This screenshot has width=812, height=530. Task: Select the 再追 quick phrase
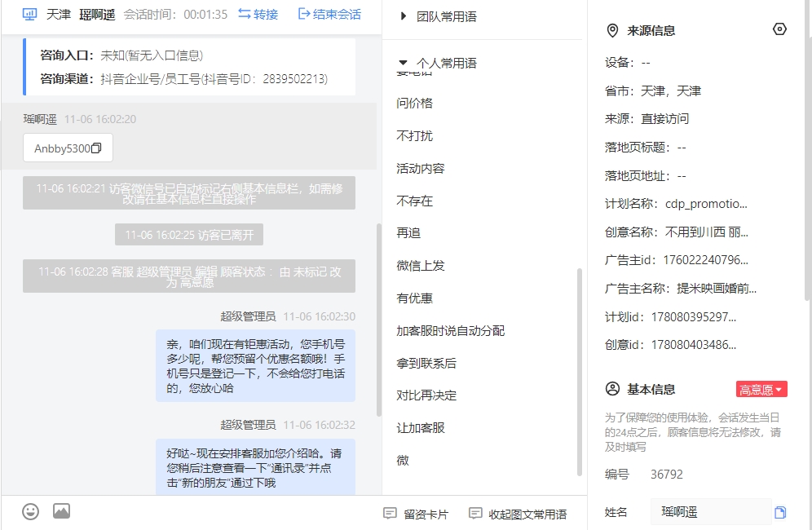[x=408, y=233]
